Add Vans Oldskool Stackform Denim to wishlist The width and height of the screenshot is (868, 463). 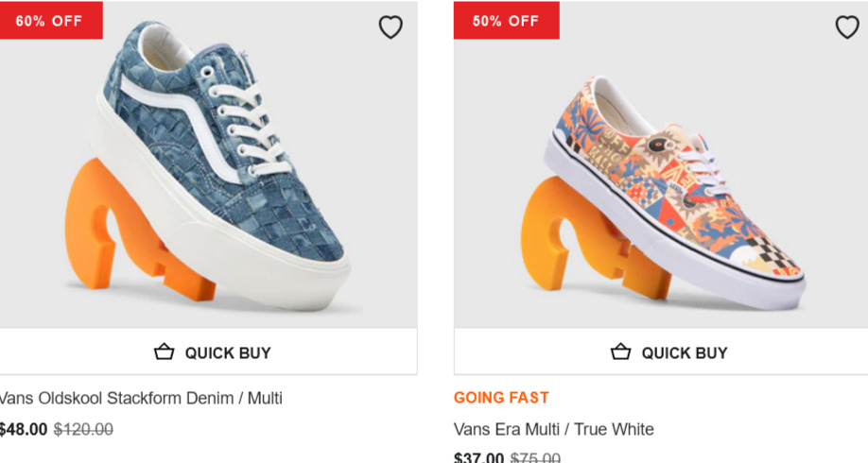(391, 27)
